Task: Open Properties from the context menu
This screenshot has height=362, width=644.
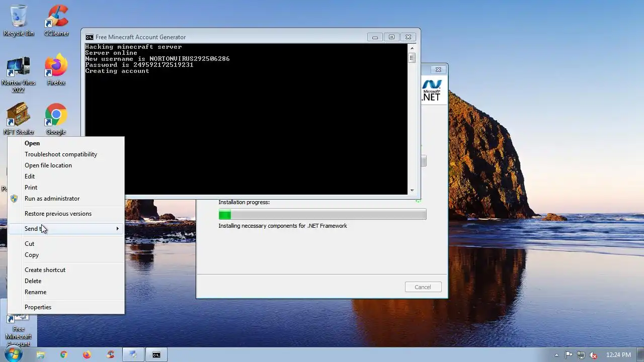Action: pyautogui.click(x=66, y=307)
